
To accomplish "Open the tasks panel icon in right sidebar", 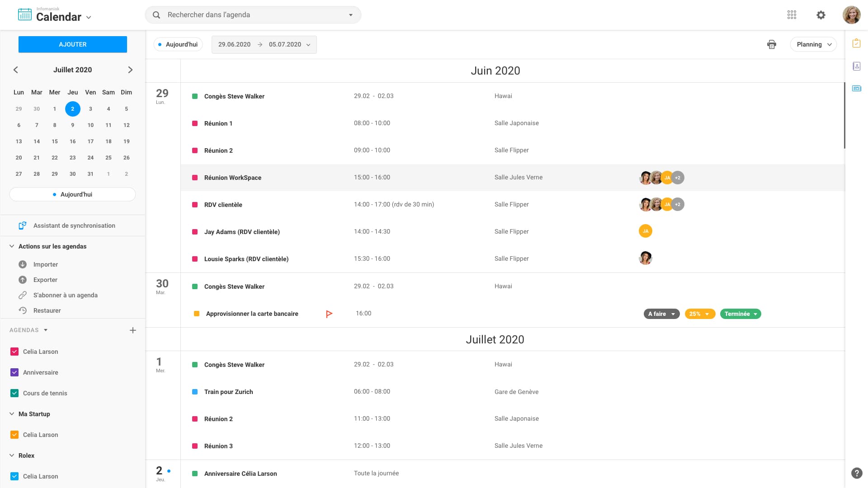I will 856,43.
